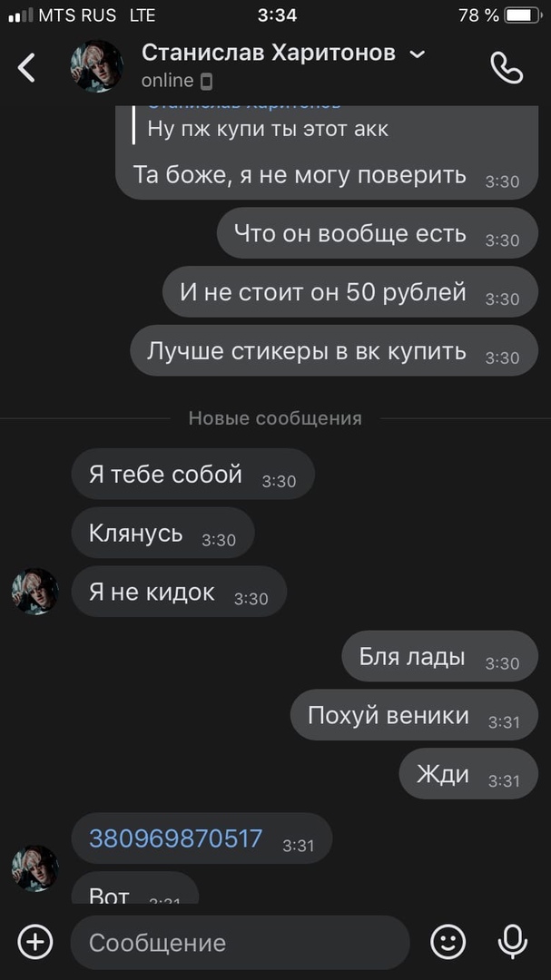Viewport: 551px width, 980px height.
Task: Open Станислав Харитонов profile avatar in header
Action: coord(96,66)
